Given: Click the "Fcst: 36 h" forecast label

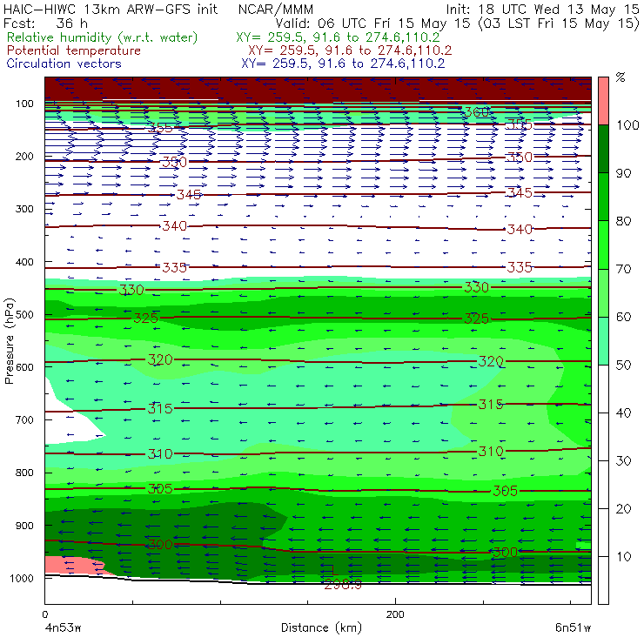Looking at the screenshot, I should pos(45,23).
